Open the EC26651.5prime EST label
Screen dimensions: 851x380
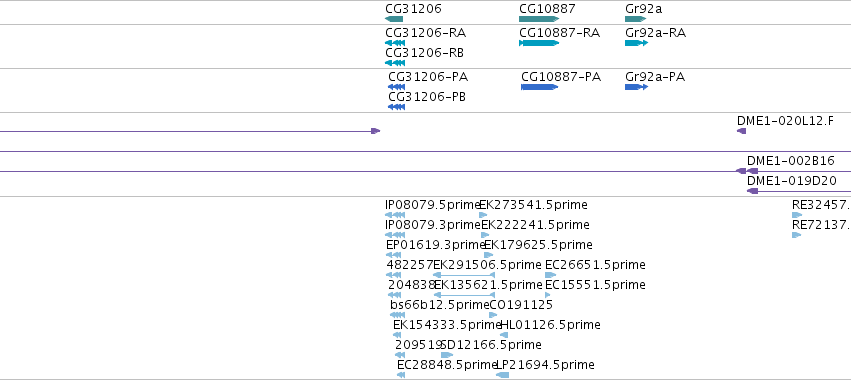click(x=595, y=264)
